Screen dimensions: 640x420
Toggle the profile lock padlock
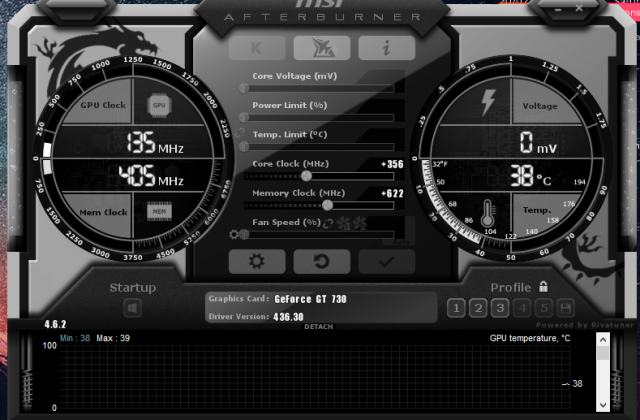(x=544, y=287)
